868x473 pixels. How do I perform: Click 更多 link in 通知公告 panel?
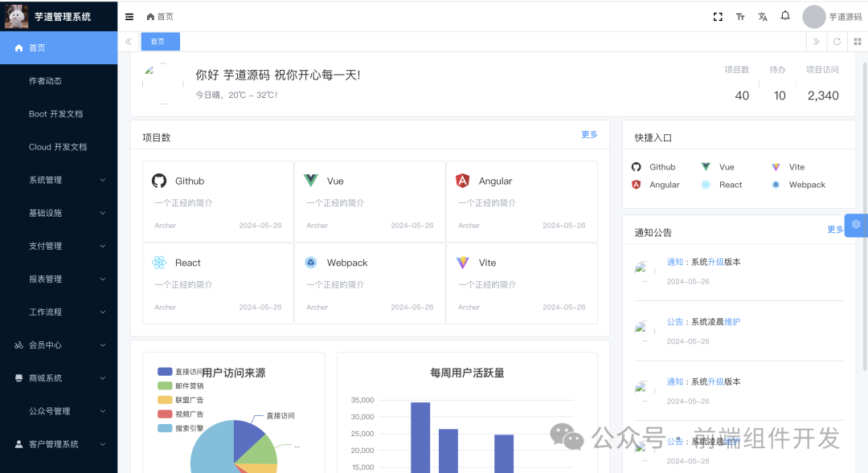pyautogui.click(x=835, y=229)
